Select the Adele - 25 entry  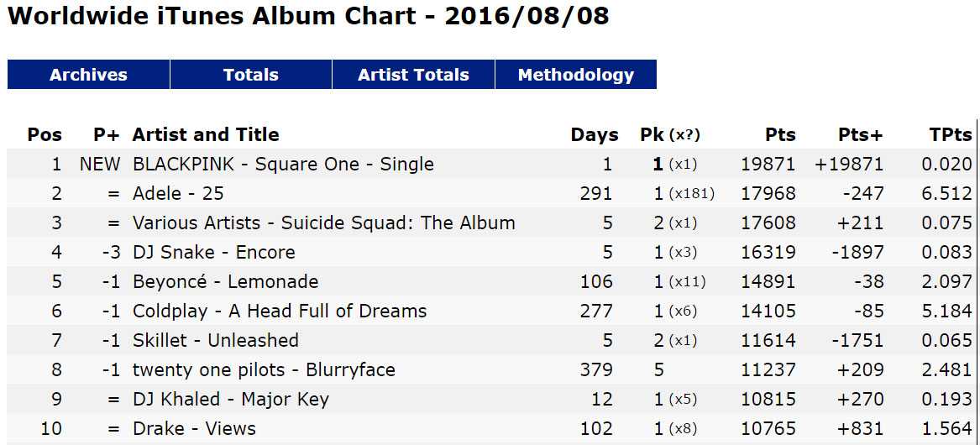point(178,194)
